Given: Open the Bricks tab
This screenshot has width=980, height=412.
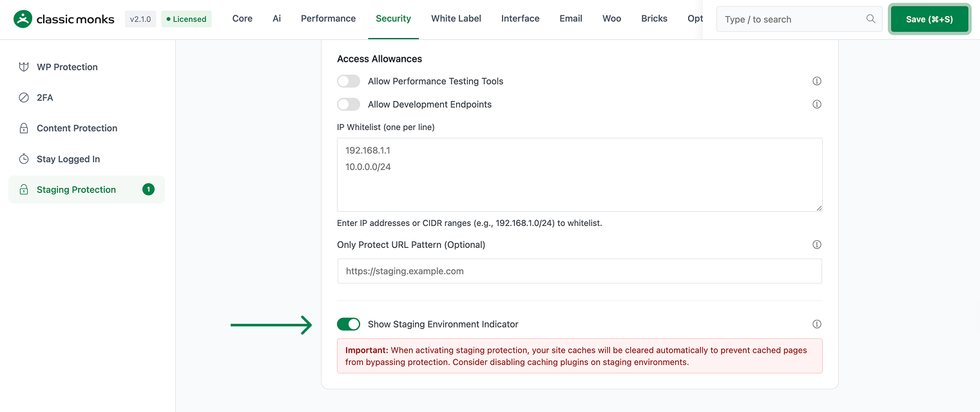Looking at the screenshot, I should [654, 19].
